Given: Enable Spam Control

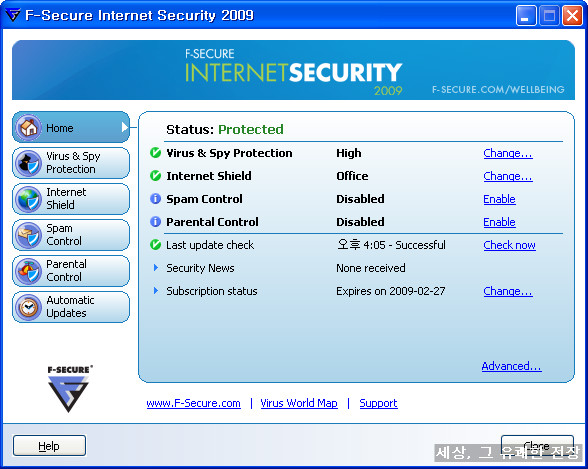Looking at the screenshot, I should pos(499,199).
